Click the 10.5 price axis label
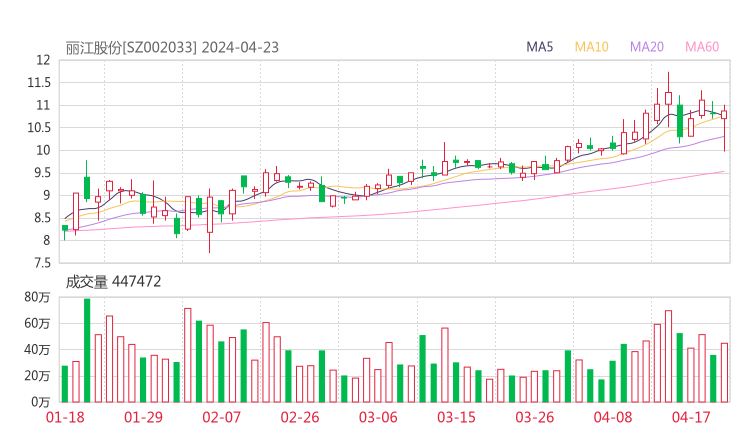Image resolution: width=740 pixels, height=440 pixels. point(39,127)
